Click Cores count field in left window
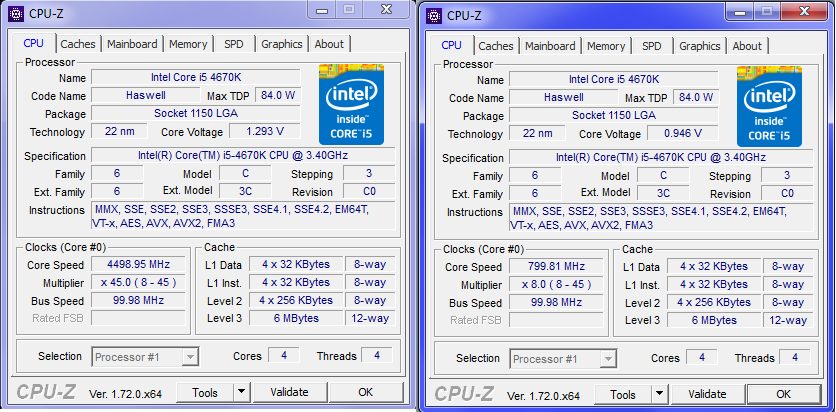 (284, 356)
